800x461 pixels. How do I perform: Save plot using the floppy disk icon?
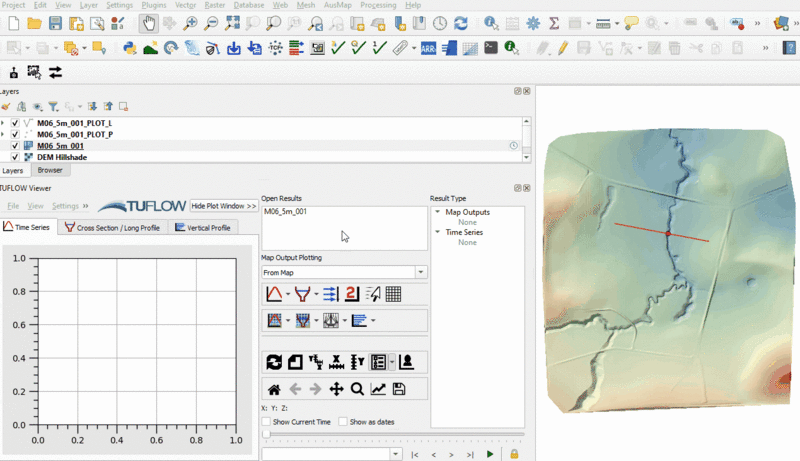[399, 389]
